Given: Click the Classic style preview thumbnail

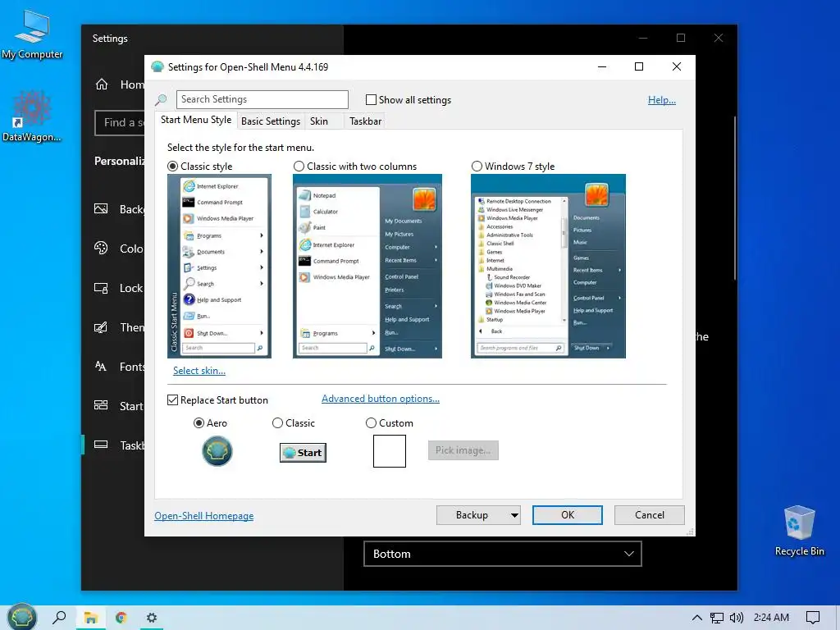Looking at the screenshot, I should pos(219,267).
